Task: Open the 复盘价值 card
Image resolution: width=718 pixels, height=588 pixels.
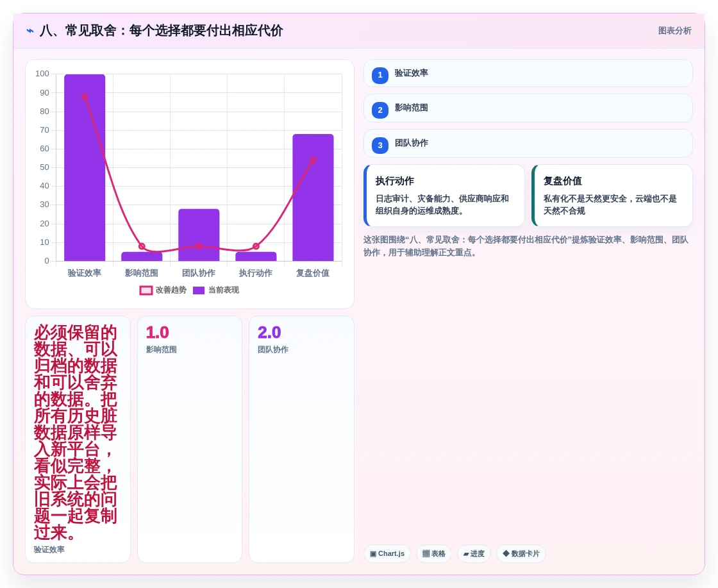Action: point(612,196)
